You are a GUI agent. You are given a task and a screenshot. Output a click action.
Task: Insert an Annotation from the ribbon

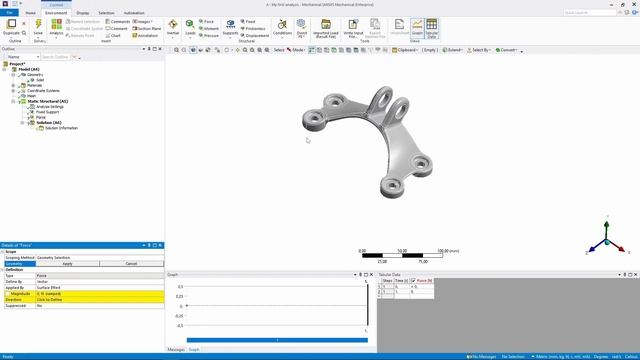tap(145, 36)
